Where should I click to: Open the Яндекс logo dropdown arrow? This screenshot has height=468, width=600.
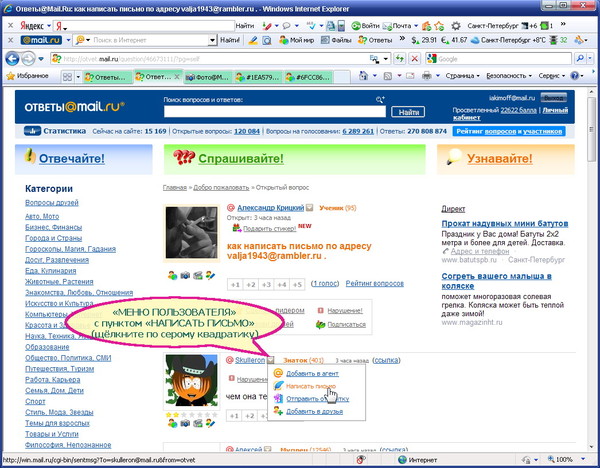tap(49, 26)
